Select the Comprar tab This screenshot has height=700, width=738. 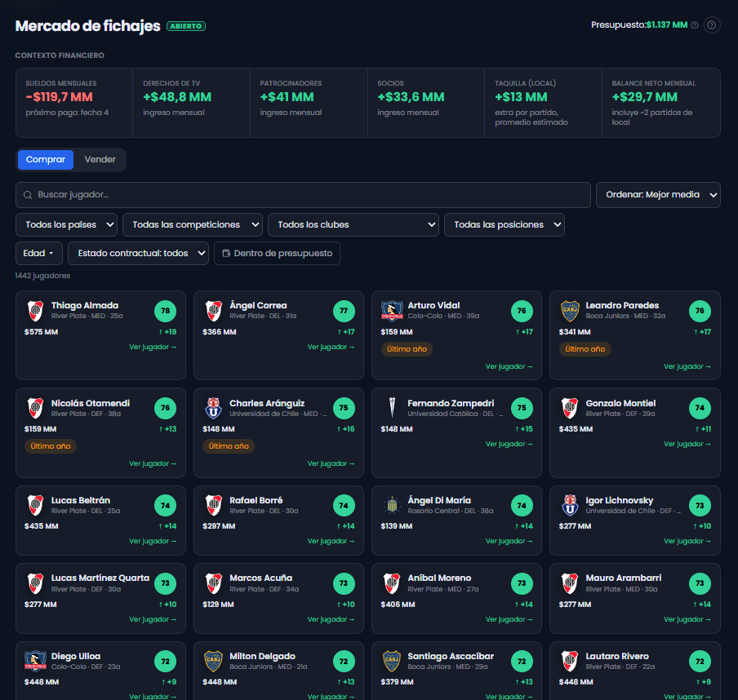click(46, 159)
